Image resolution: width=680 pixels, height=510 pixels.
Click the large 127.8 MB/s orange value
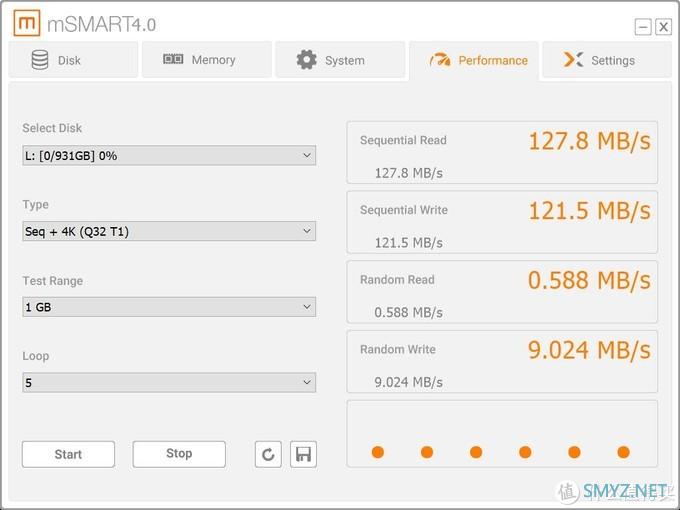[x=589, y=141]
